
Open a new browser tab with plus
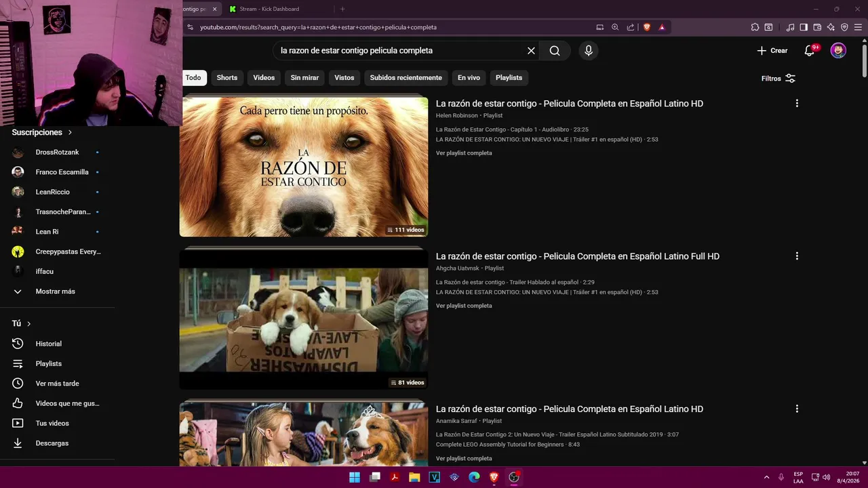click(x=342, y=9)
